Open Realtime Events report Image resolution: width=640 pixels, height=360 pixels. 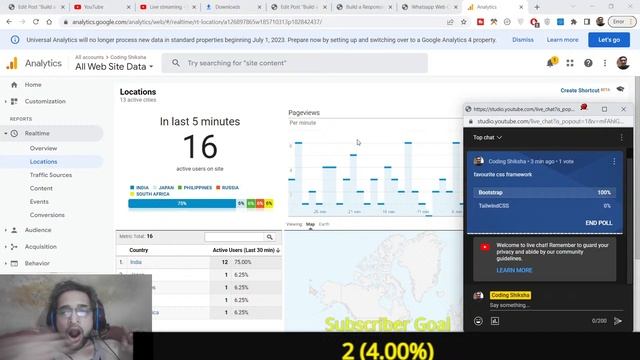point(39,202)
